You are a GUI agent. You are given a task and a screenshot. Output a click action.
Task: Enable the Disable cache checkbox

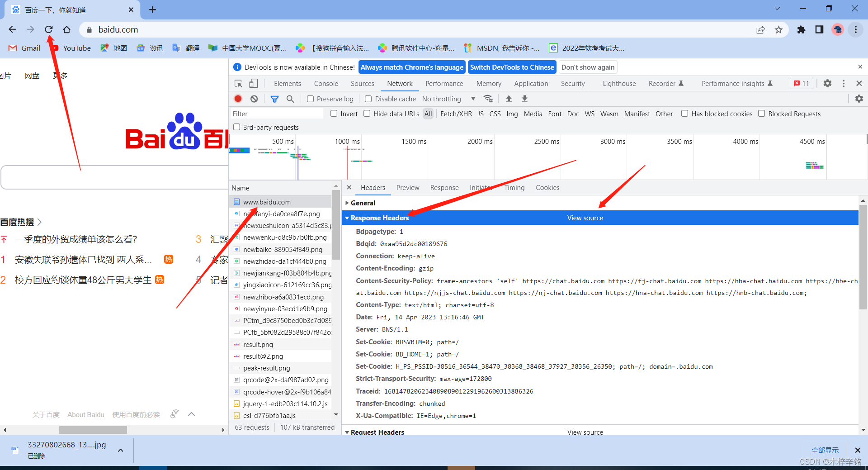(368, 99)
